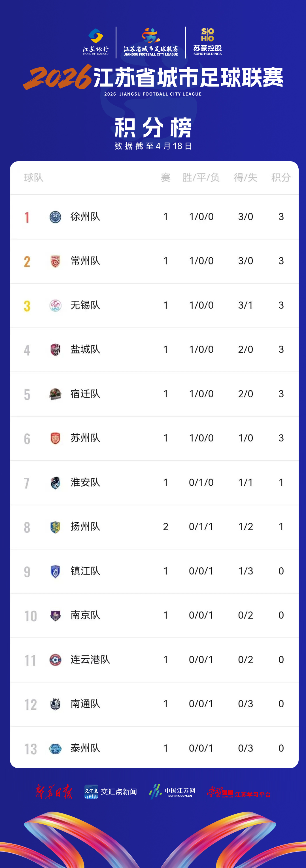Click the SOHO Holdings sponsor logo

(207, 42)
